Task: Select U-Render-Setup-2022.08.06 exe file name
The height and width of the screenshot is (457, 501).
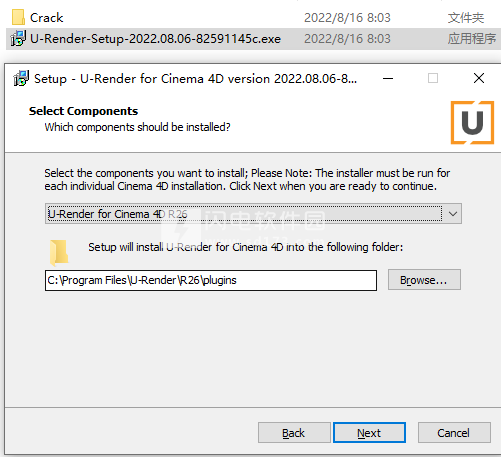Action: click(x=155, y=39)
